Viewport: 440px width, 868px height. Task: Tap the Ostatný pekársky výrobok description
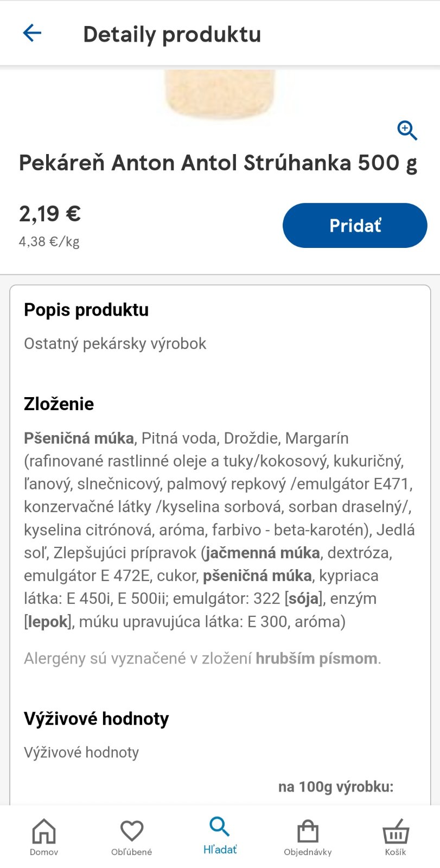tap(115, 343)
